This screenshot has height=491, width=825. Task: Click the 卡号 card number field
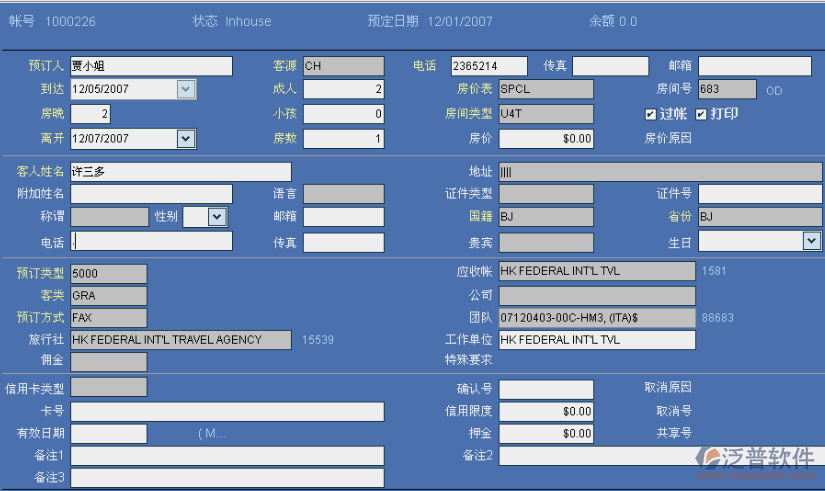(x=227, y=412)
